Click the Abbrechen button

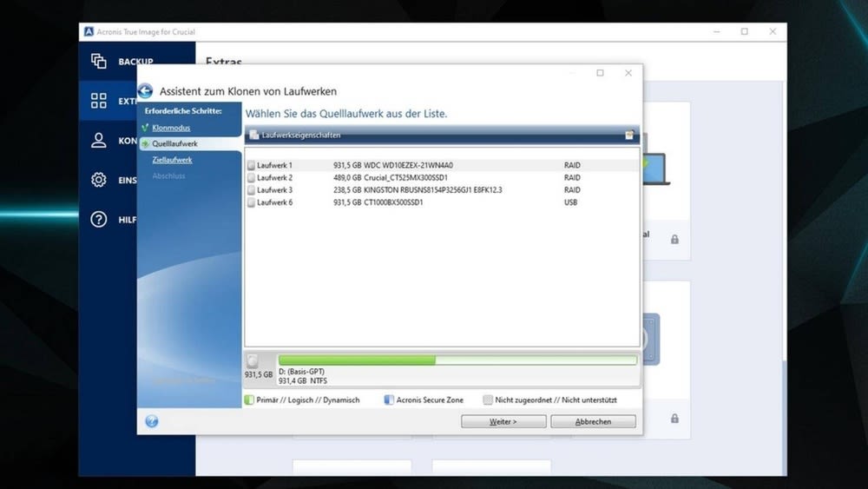point(593,421)
